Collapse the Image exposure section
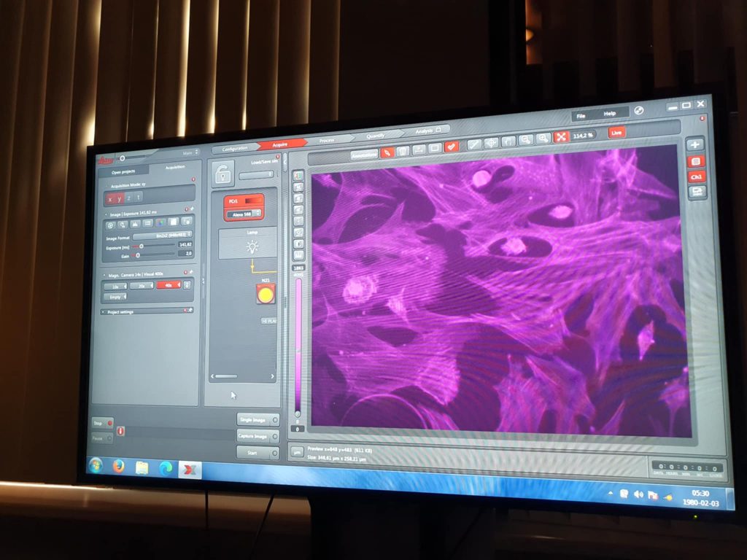747x560 pixels. tap(105, 215)
